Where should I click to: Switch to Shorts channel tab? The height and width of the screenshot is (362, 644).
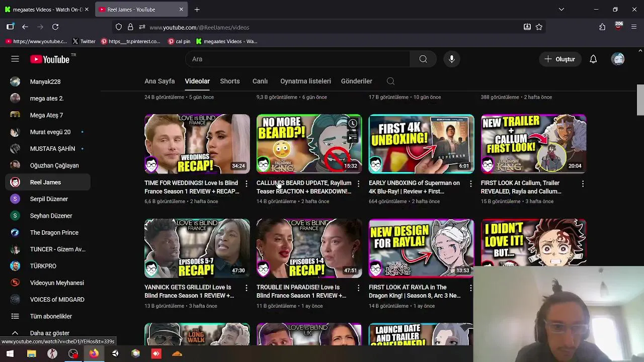(230, 81)
